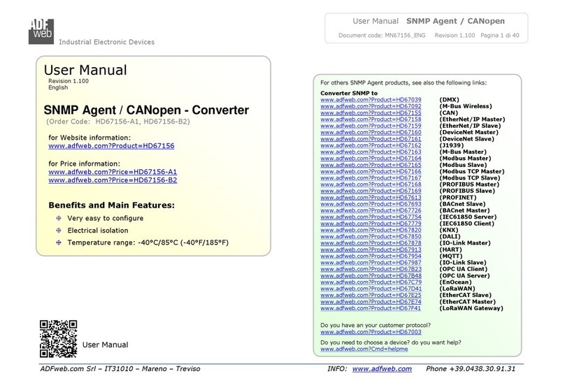565x392 pixels.
Task: Click the 'Revision 1.100' header text
Action: tap(455, 35)
